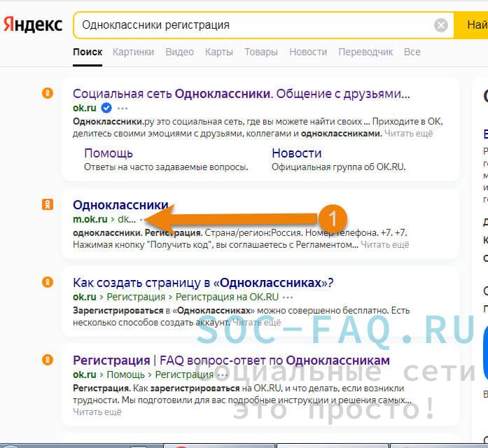Expand Читать ещё in the Социальная сеть snippet
Image resolution: width=488 pixels, height=448 pixels.
coord(408,134)
